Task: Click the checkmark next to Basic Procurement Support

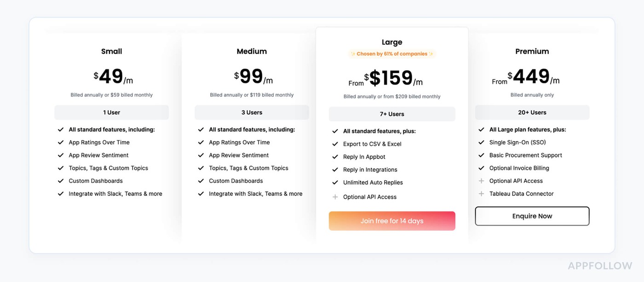Action: tap(481, 155)
